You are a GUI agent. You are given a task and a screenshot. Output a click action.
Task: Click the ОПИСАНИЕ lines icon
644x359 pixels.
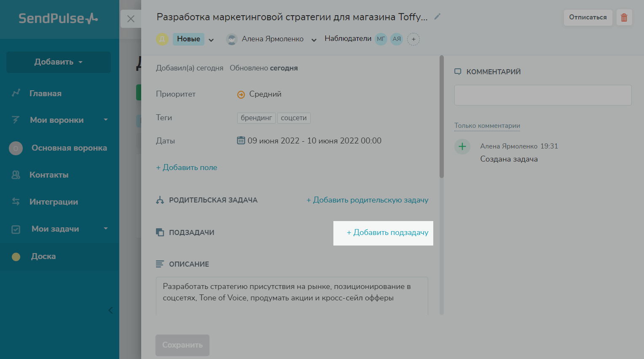click(160, 264)
